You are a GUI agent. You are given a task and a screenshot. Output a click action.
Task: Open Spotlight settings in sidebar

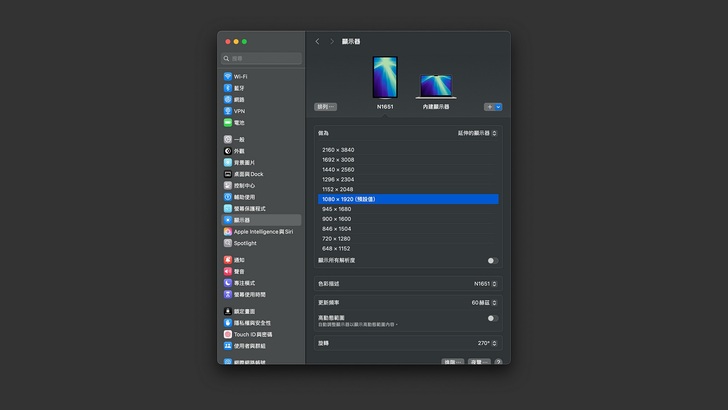245,243
